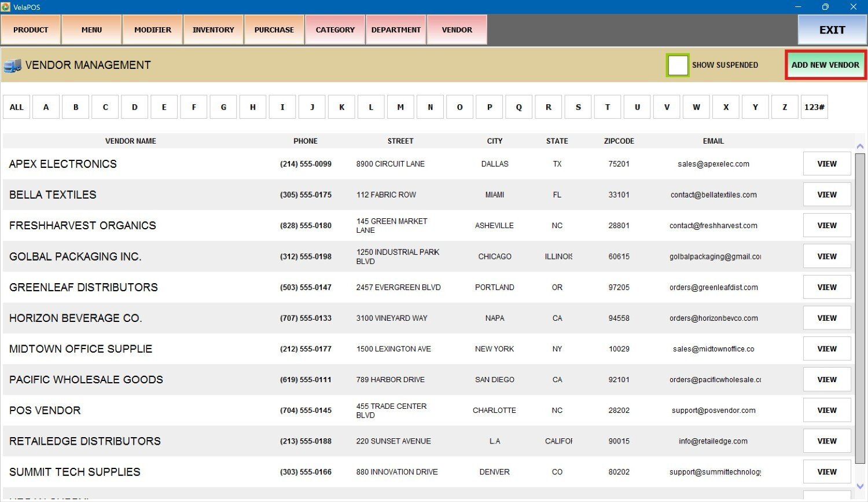Click the VelaPOS app icon in title bar
868x502 pixels.
click(x=6, y=7)
